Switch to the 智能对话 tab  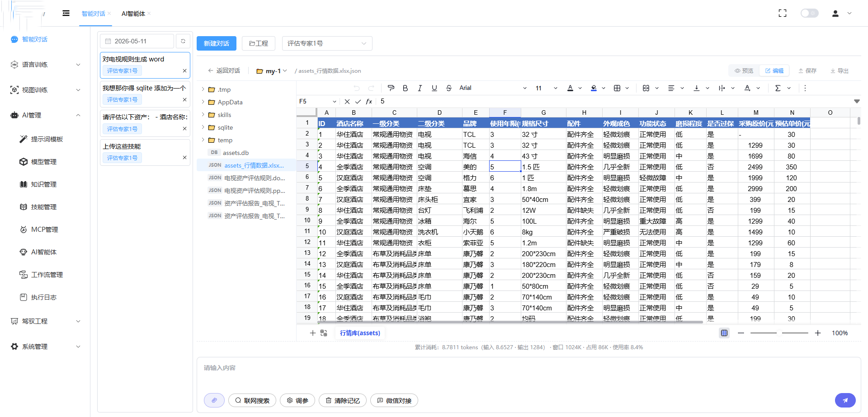93,14
